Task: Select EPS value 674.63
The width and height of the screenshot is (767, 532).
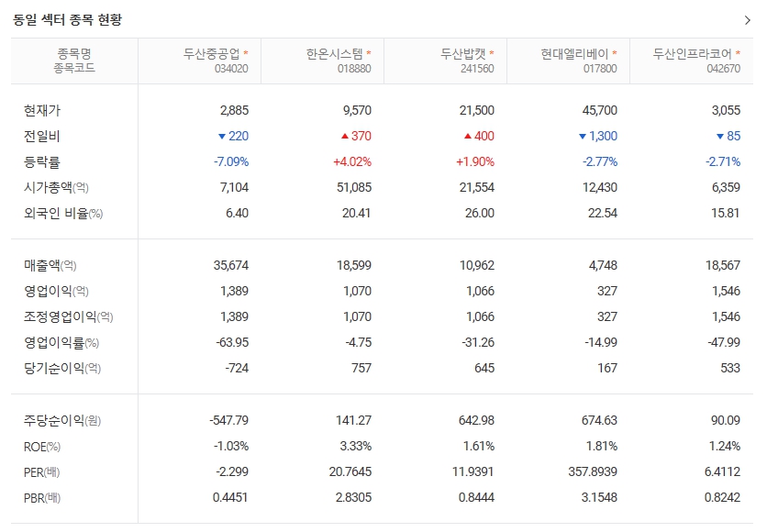Action: [x=599, y=420]
